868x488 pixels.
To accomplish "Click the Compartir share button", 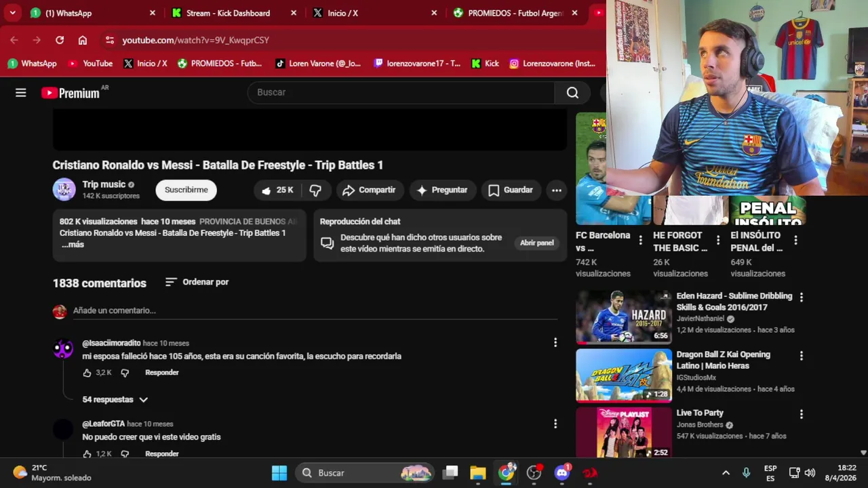I will 370,190.
